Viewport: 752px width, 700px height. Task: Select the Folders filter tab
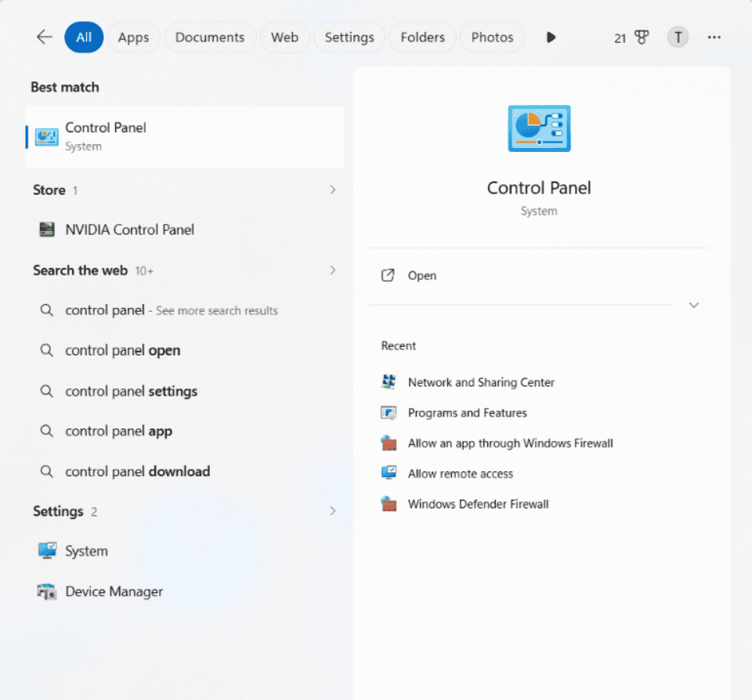[x=422, y=37]
